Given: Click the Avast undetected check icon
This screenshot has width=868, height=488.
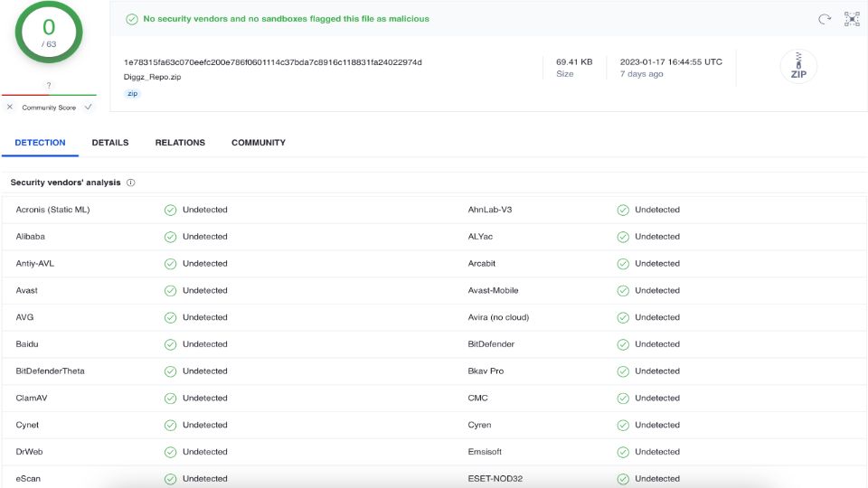Looking at the screenshot, I should (x=171, y=291).
